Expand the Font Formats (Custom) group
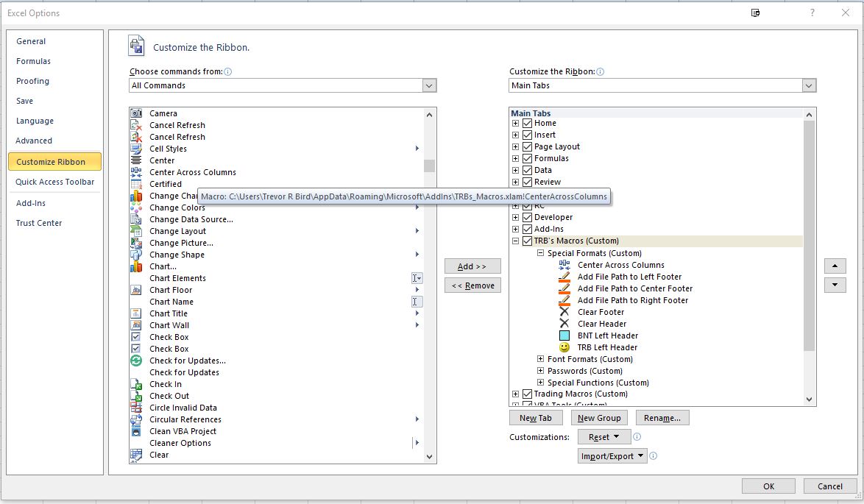 coord(541,359)
